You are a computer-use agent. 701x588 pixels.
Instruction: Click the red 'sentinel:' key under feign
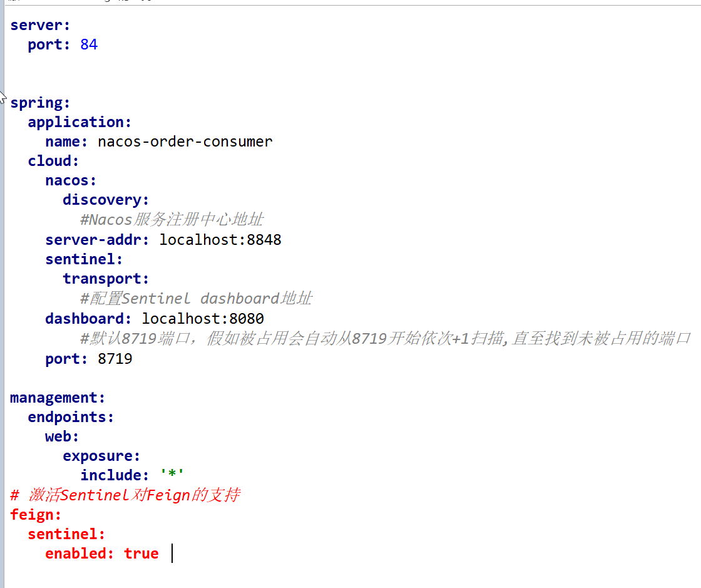click(x=66, y=534)
